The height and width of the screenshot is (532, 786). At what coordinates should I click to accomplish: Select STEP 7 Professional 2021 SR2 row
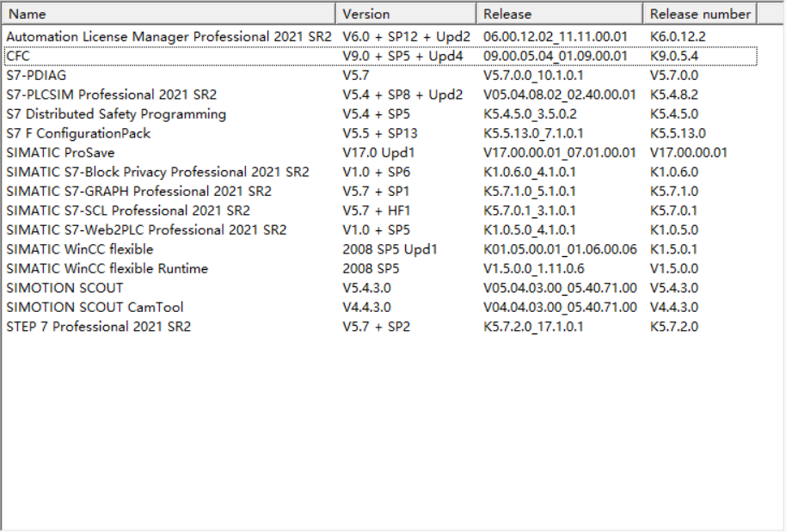(x=98, y=327)
